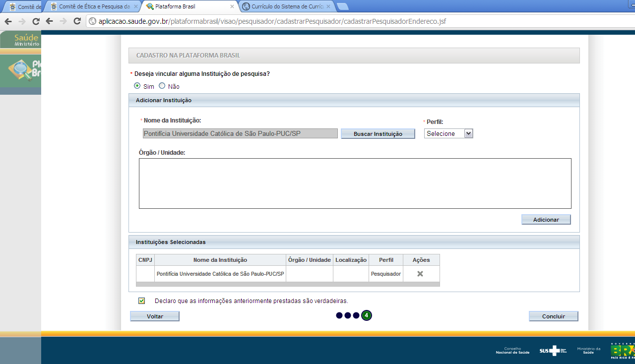Click the Pontifícia Universidade Católica table cell
635x364 pixels.
pyautogui.click(x=220, y=274)
